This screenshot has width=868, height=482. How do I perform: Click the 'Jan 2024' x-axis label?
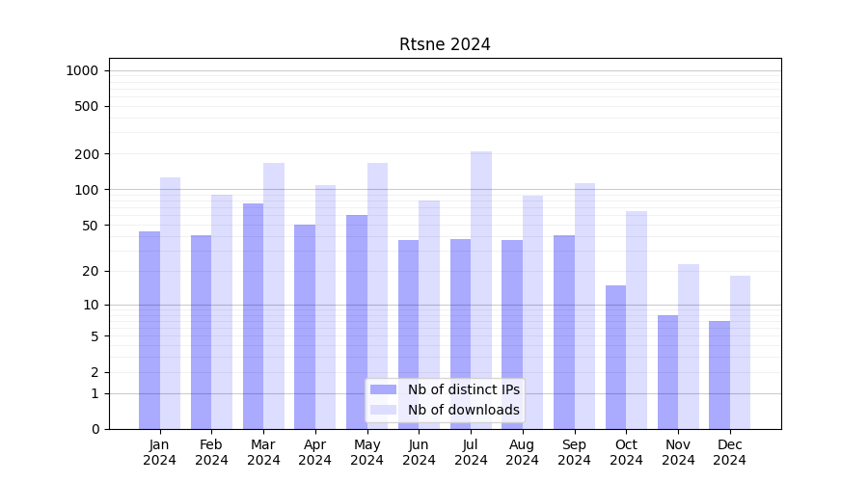160,452
